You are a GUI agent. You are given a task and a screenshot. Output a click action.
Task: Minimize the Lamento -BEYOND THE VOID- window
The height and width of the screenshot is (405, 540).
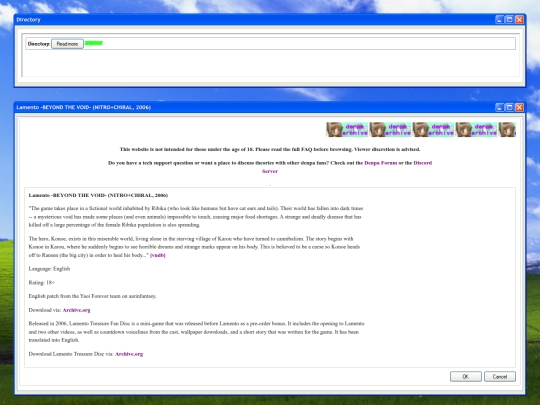[x=500, y=107]
